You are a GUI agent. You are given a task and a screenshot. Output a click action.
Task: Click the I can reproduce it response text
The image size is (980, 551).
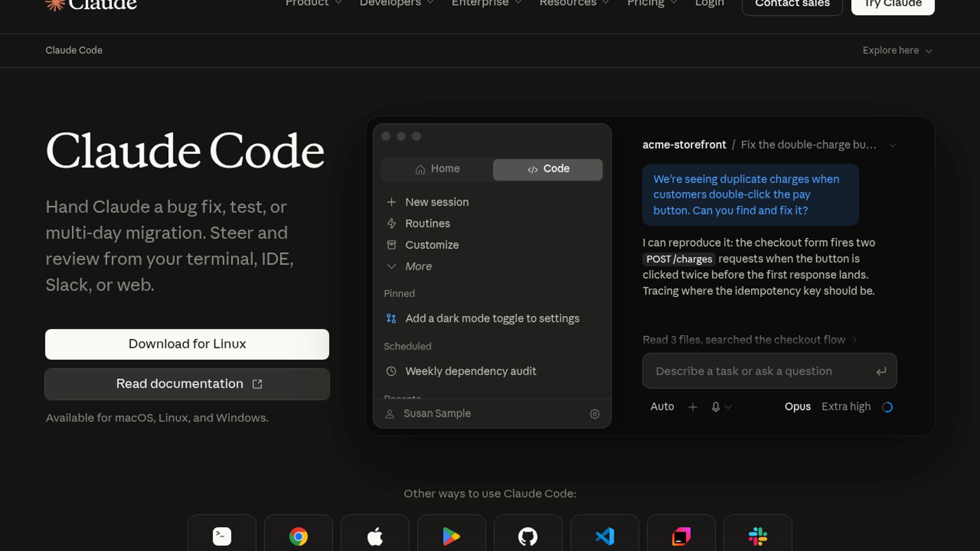[759, 267]
